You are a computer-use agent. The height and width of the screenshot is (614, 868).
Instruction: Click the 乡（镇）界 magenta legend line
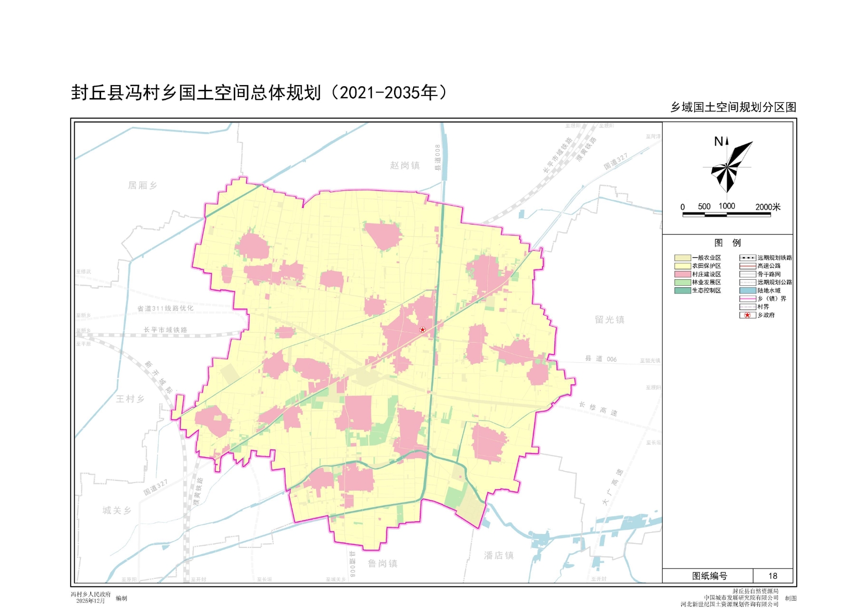[747, 299]
